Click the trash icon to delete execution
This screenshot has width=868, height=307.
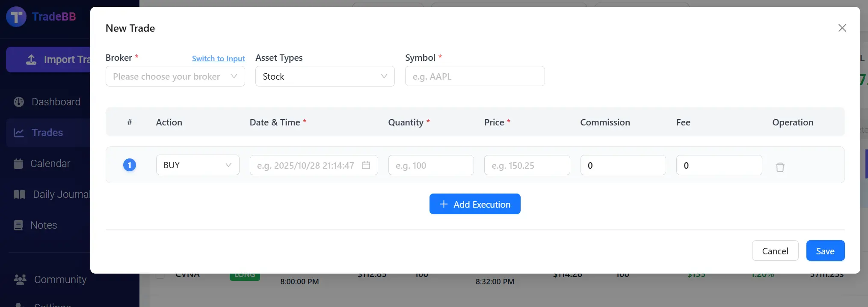coord(780,167)
